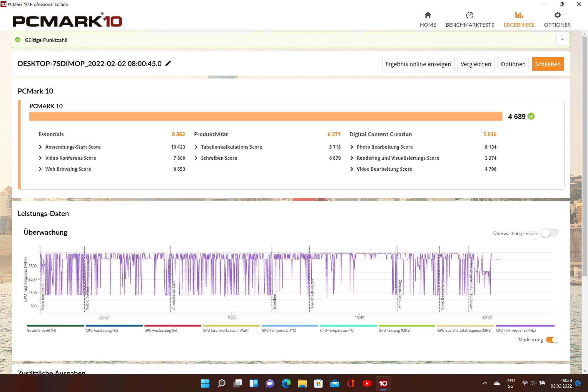Viewport: 588px width, 392px height.
Task: Launch Microsoft Edge from taskbar
Action: click(286, 383)
